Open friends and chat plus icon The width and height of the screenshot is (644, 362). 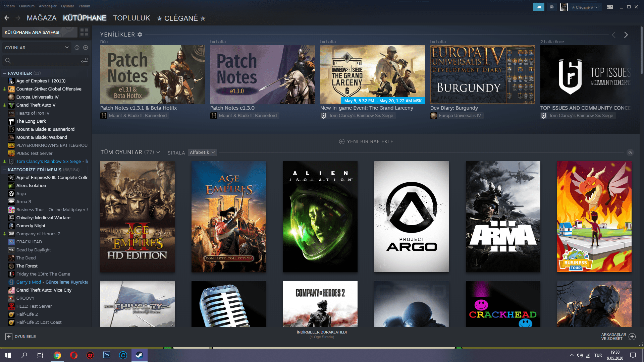pos(632,337)
